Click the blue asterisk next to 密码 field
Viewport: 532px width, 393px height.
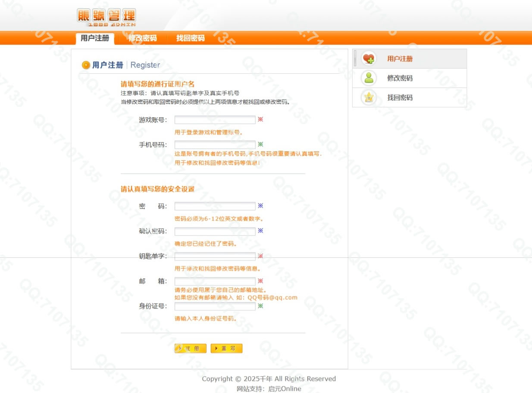coord(260,206)
